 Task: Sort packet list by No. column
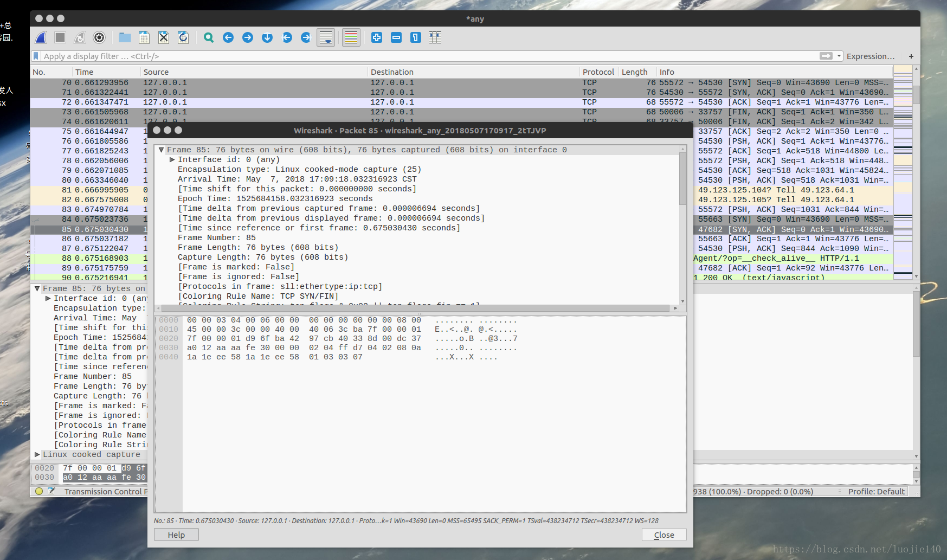(x=51, y=72)
